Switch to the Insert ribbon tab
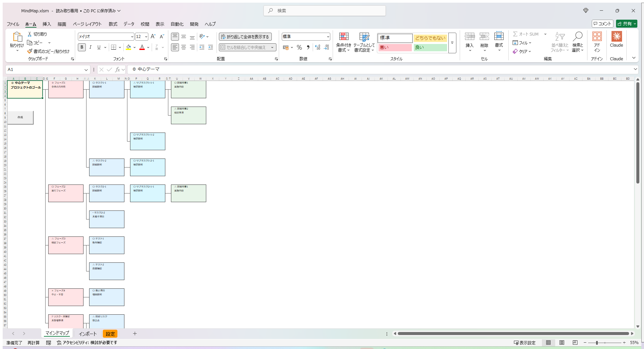 click(x=47, y=24)
